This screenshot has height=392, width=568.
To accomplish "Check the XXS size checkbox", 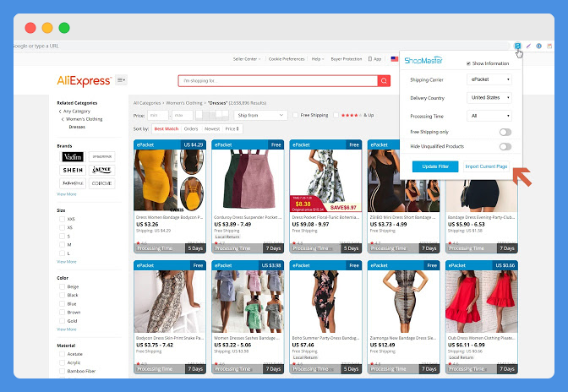I will click(62, 219).
